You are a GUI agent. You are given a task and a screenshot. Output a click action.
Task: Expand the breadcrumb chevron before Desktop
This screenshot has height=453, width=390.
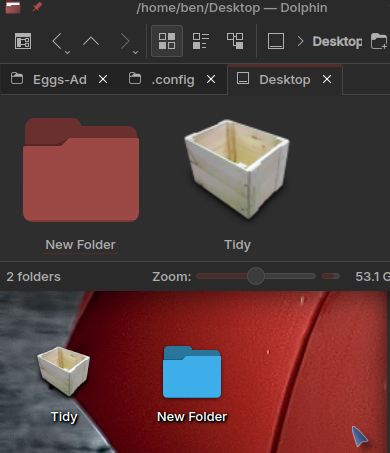300,41
